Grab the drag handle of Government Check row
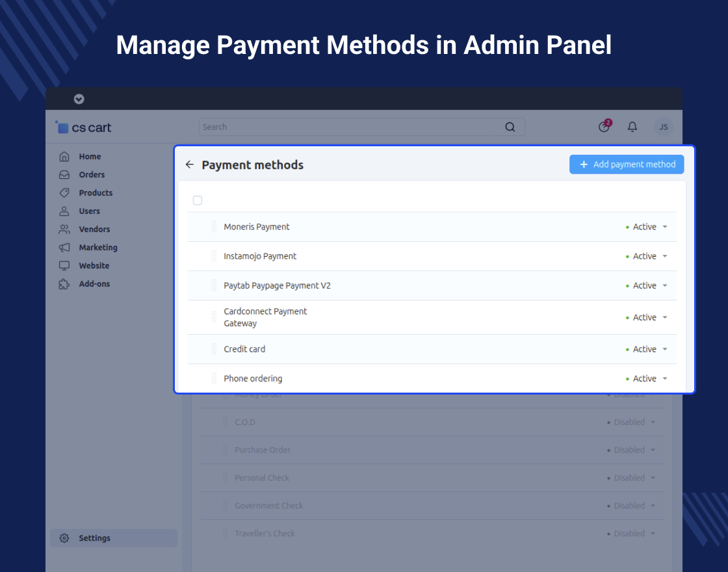The image size is (728, 572). [x=226, y=506]
